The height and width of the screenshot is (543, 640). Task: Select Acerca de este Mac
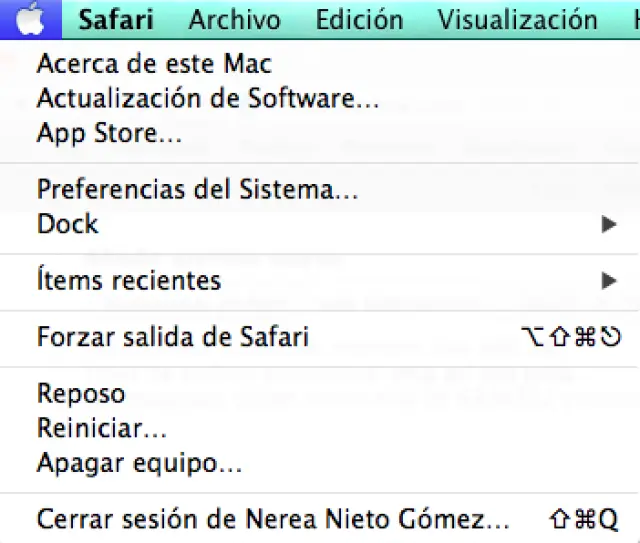pos(154,65)
